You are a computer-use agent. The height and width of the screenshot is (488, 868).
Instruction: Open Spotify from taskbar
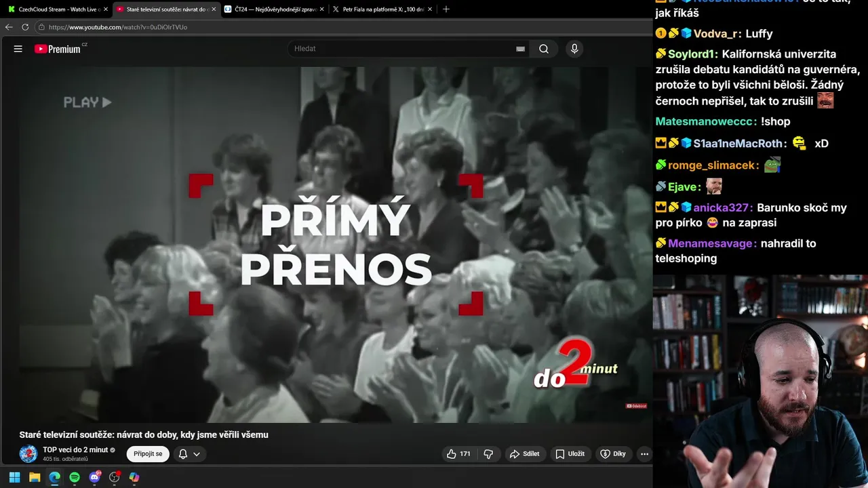[75, 477]
